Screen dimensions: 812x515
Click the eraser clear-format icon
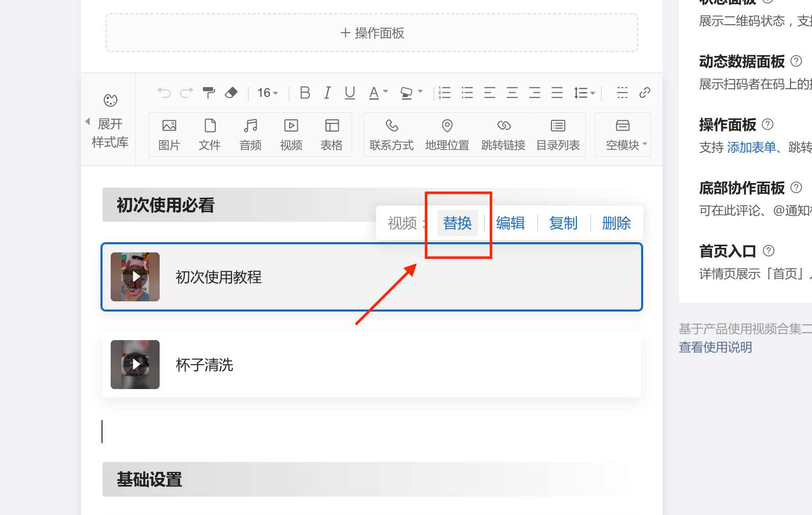tap(231, 92)
